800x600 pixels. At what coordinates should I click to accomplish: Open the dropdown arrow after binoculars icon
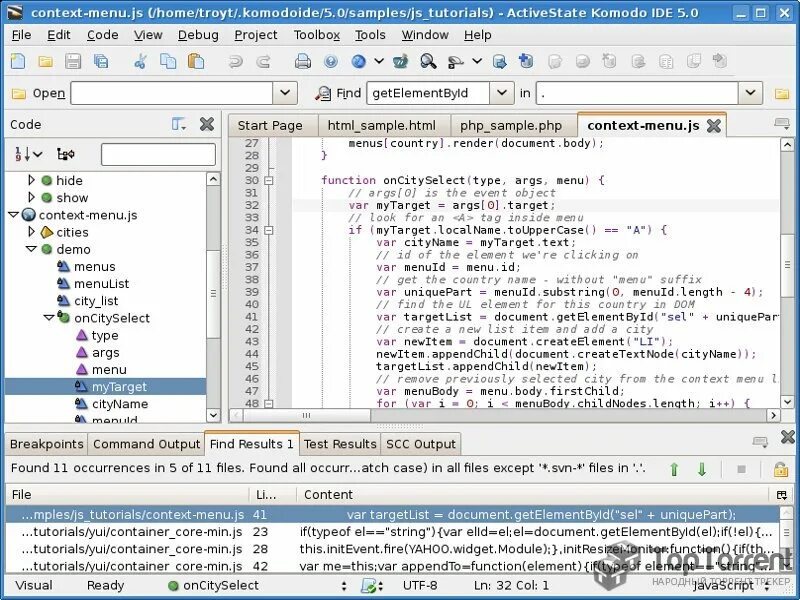coord(477,61)
